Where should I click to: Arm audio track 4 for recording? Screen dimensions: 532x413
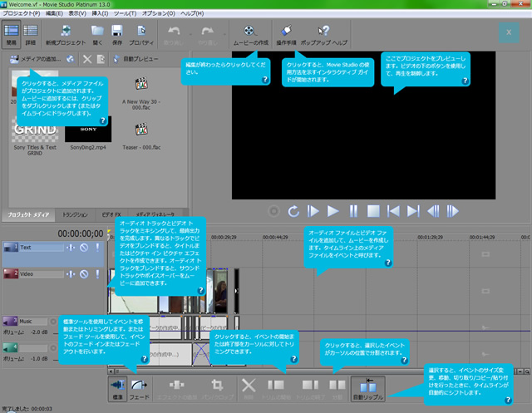(53, 348)
